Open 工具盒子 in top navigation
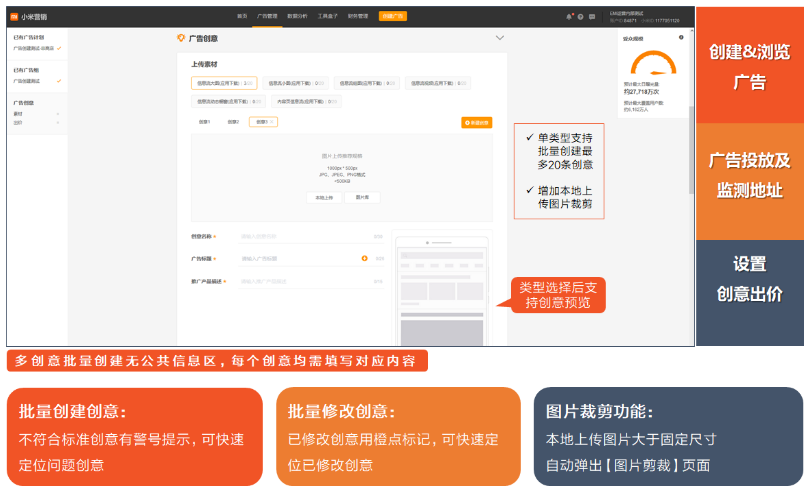The width and height of the screenshot is (809, 492). pyautogui.click(x=328, y=16)
